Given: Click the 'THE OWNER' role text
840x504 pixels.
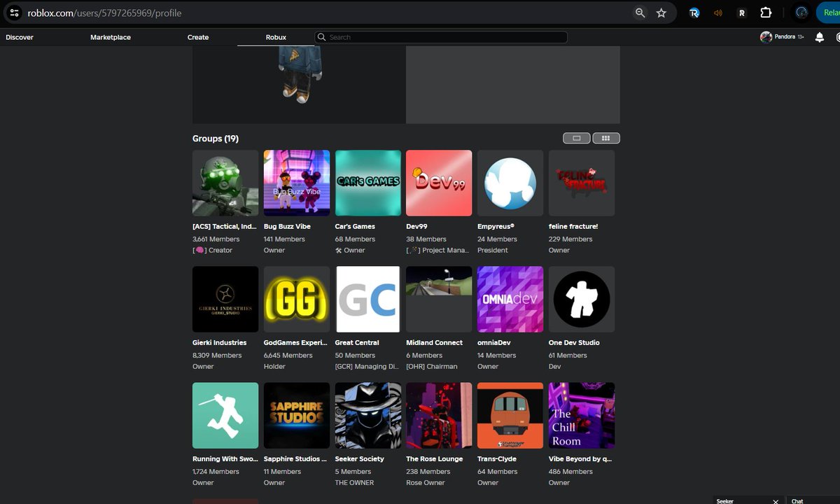Looking at the screenshot, I should click(355, 482).
